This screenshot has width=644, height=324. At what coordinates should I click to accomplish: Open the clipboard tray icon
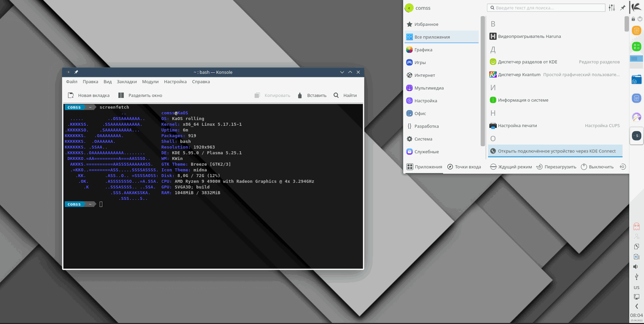(637, 247)
